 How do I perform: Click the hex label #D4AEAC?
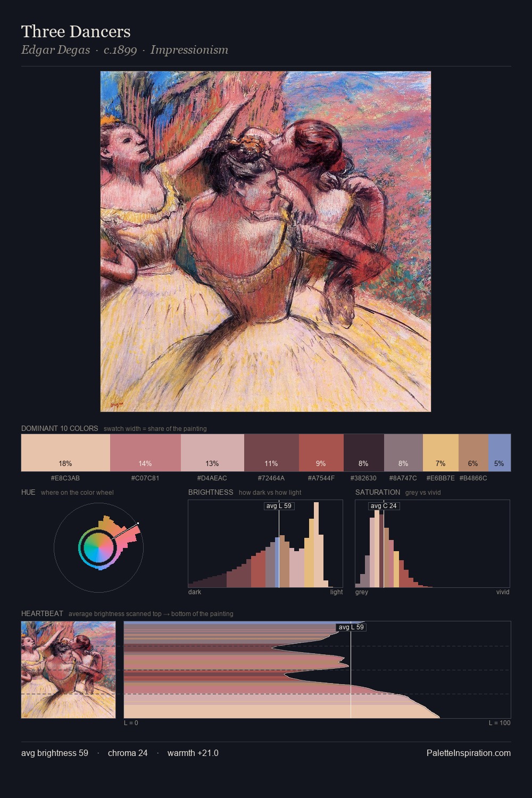pyautogui.click(x=212, y=478)
